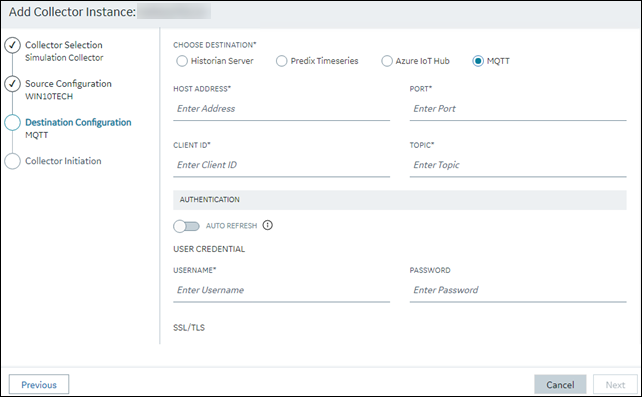The height and width of the screenshot is (397, 642).
Task: Focus the Host Address input field
Action: (281, 109)
